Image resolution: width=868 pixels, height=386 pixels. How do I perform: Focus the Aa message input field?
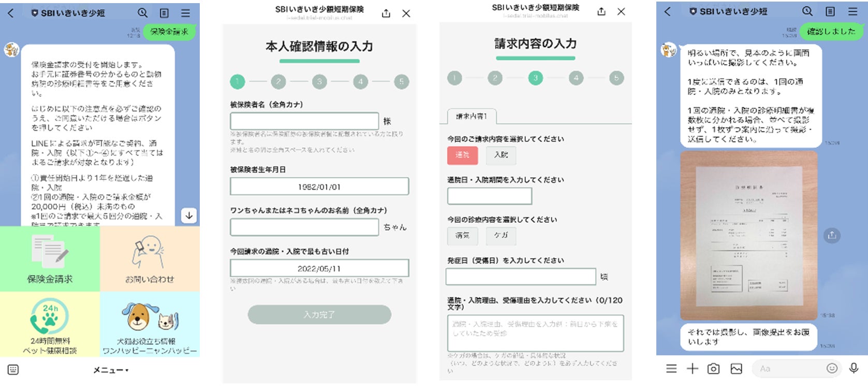click(x=797, y=368)
